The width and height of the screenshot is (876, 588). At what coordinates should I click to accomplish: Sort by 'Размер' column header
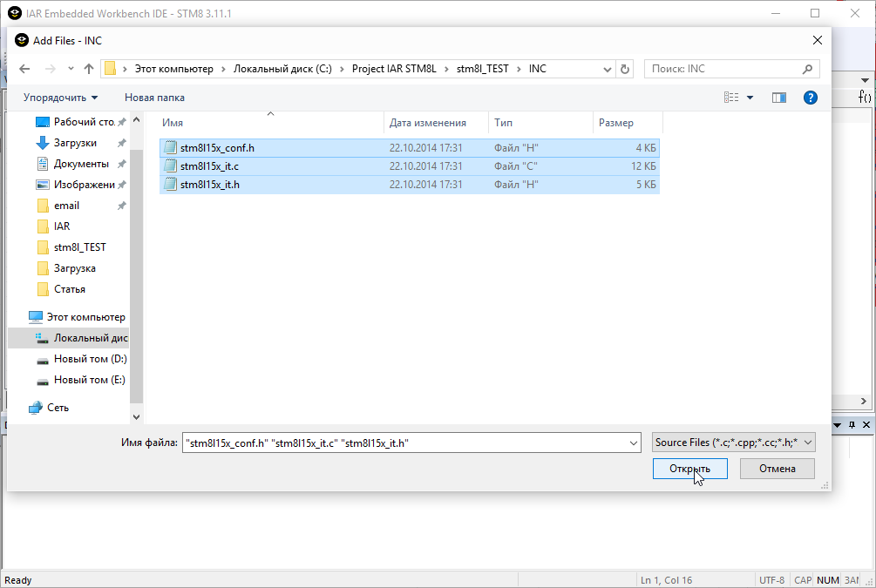click(x=628, y=123)
